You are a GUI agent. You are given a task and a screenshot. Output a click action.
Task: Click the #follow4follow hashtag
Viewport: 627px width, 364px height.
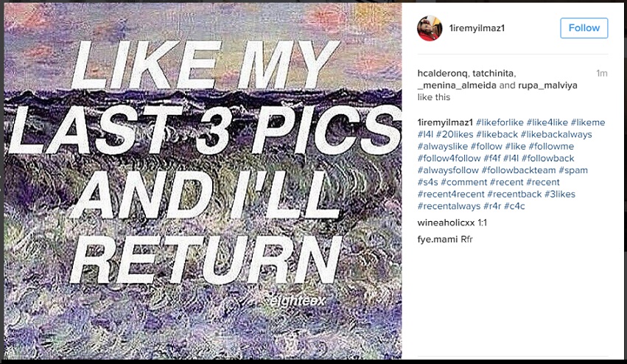click(449, 158)
